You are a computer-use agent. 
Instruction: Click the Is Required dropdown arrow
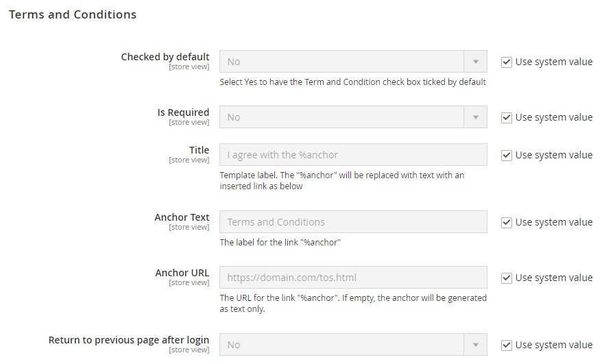pyautogui.click(x=475, y=117)
